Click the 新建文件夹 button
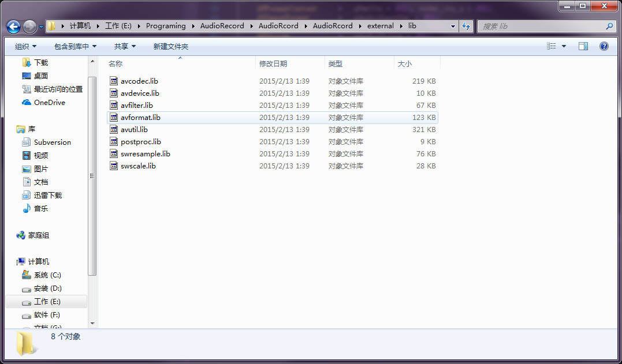 pyautogui.click(x=170, y=46)
